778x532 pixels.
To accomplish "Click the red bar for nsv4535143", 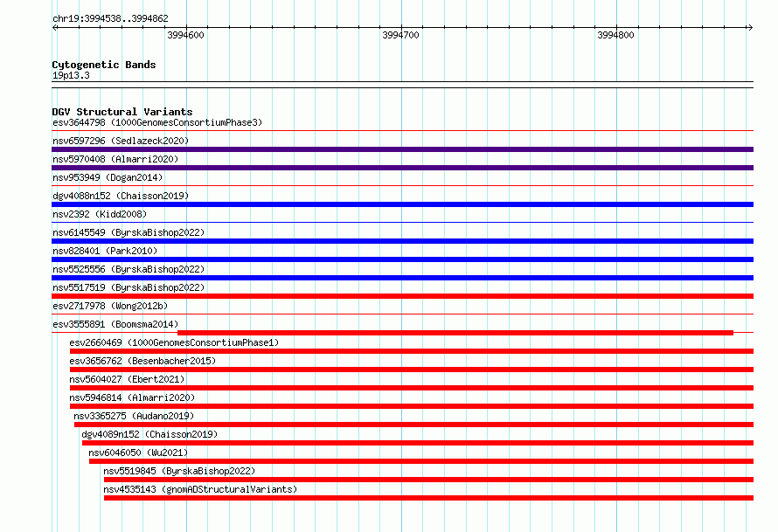I will (x=428, y=498).
